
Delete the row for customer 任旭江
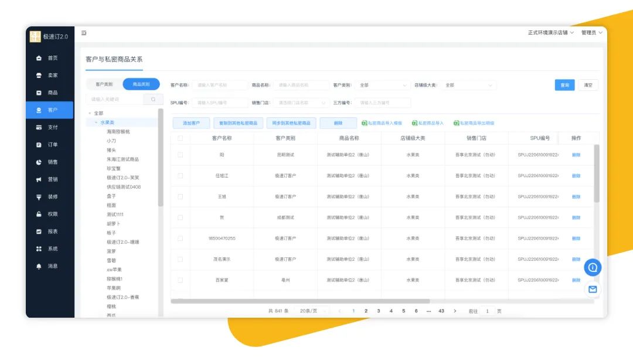pyautogui.click(x=576, y=176)
